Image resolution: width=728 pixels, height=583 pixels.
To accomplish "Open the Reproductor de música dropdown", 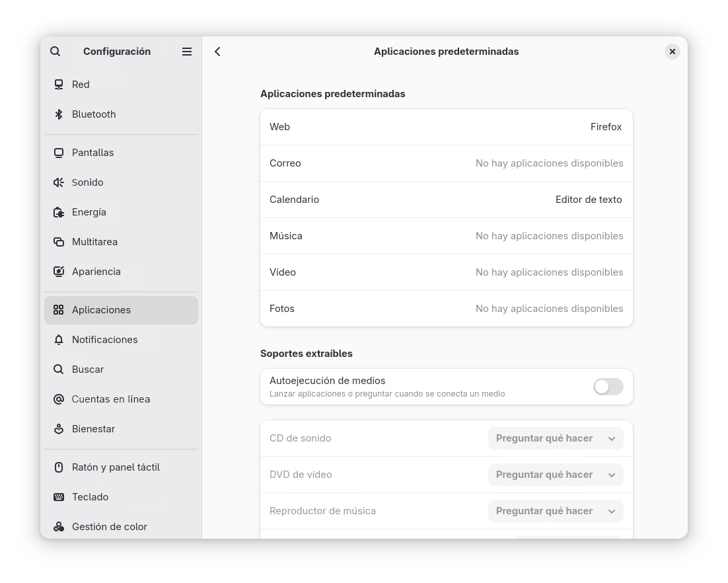I will click(x=555, y=510).
